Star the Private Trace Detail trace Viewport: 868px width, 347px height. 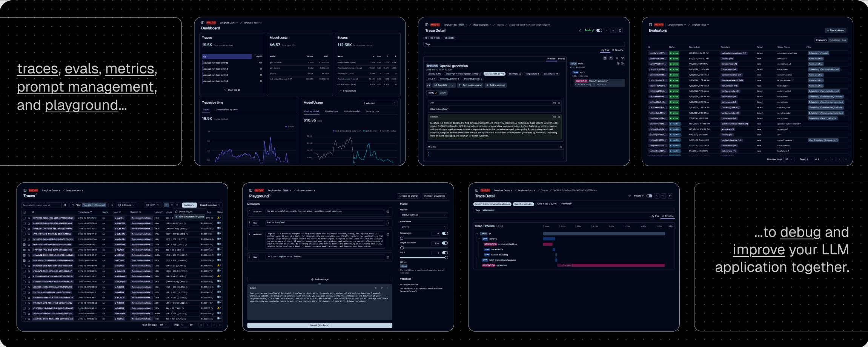630,196
